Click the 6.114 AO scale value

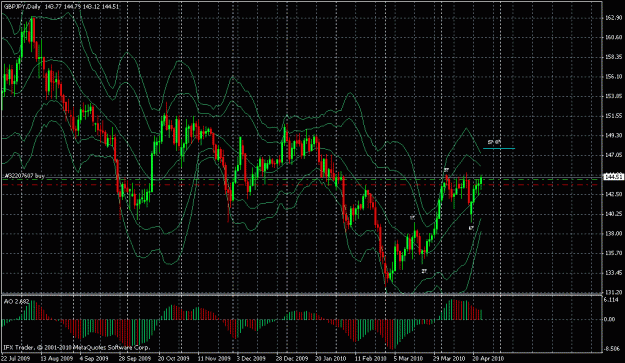coord(611,300)
